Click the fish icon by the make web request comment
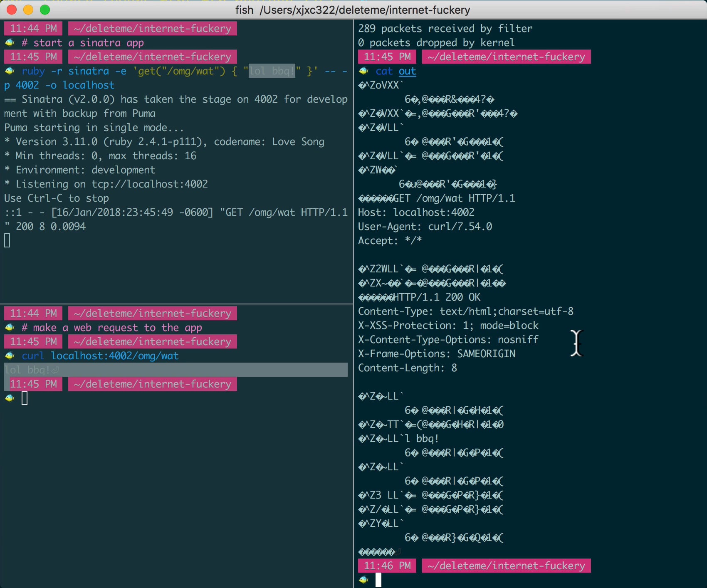Image resolution: width=707 pixels, height=588 pixels. (9, 327)
